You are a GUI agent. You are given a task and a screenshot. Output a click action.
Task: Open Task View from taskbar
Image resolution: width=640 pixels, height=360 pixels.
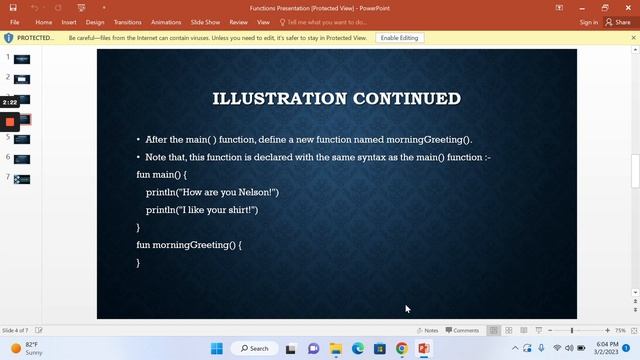click(x=290, y=349)
